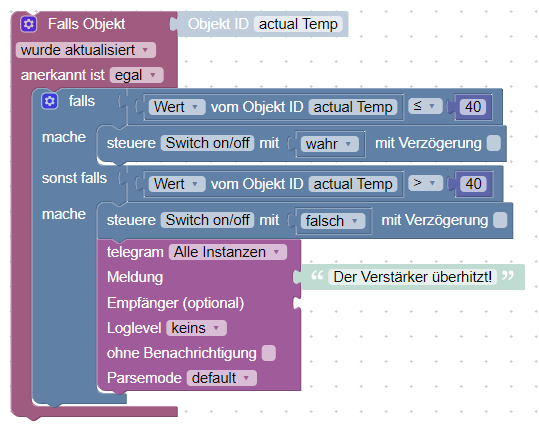This screenshot has height=431, width=539.
Task: Edit the message text Der Verstärker überhitzt!
Action: [412, 277]
